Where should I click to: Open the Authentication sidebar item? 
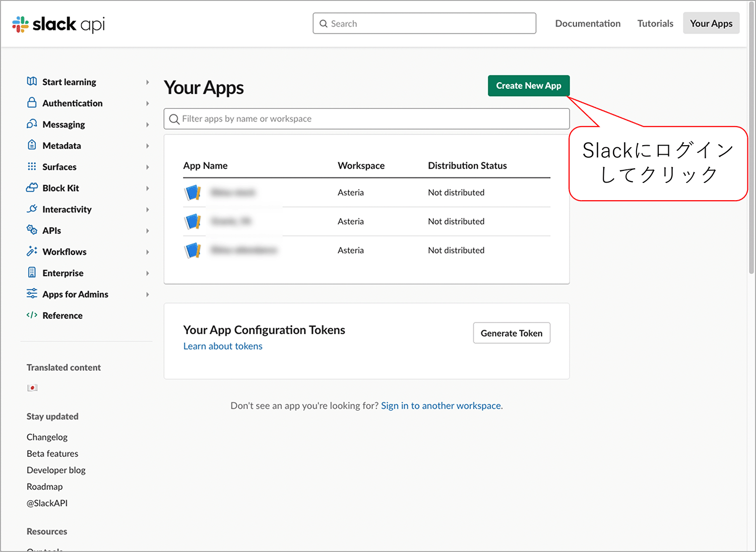[x=73, y=103]
